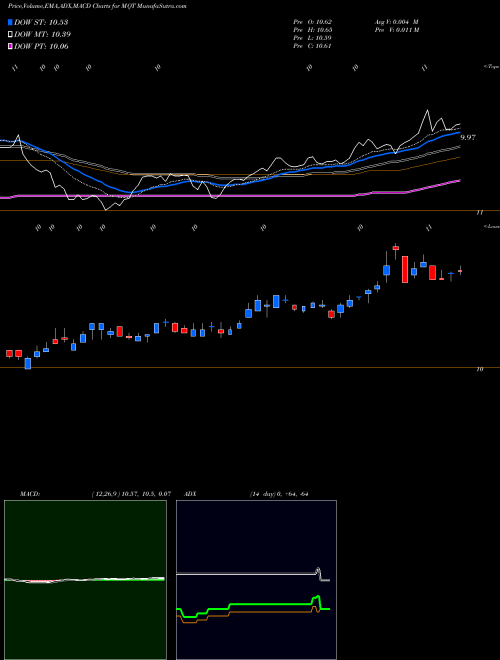
Task: Click the blue DOW ST legend swatch
Action: [11, 22]
